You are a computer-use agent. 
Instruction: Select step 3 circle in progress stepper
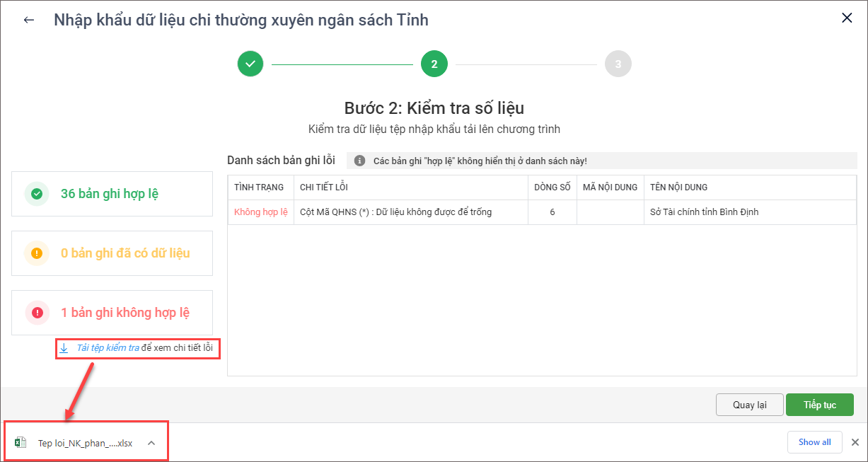(618, 64)
